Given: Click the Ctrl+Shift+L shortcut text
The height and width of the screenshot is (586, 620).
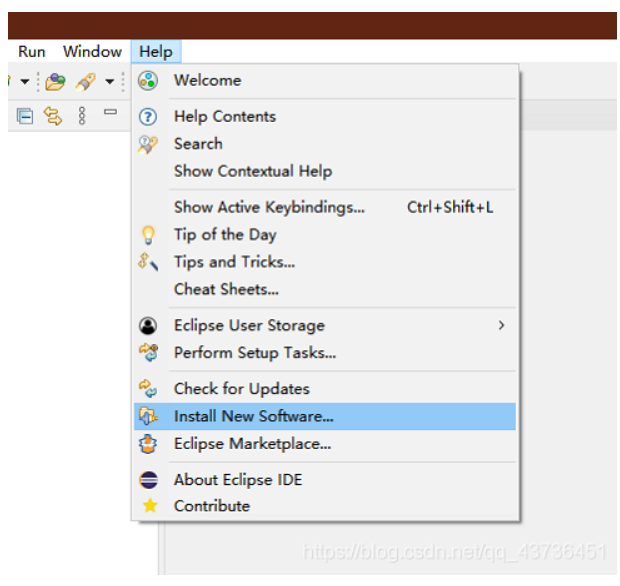Looking at the screenshot, I should 450,207.
